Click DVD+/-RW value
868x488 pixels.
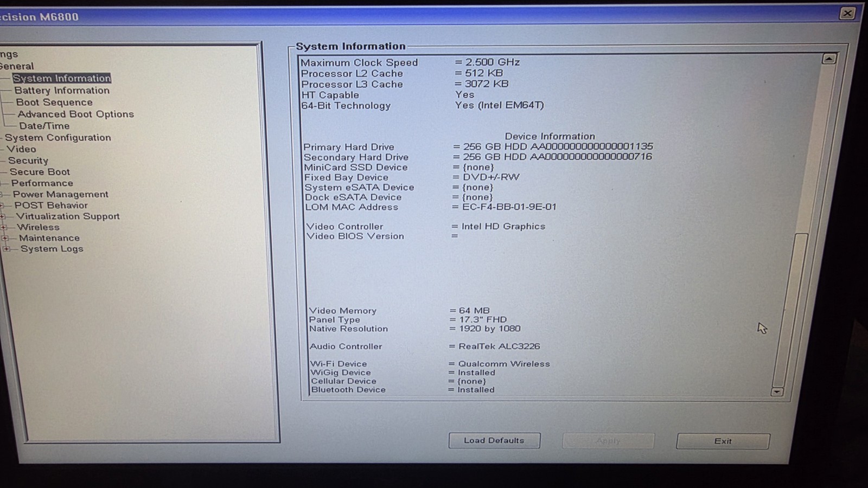491,177
